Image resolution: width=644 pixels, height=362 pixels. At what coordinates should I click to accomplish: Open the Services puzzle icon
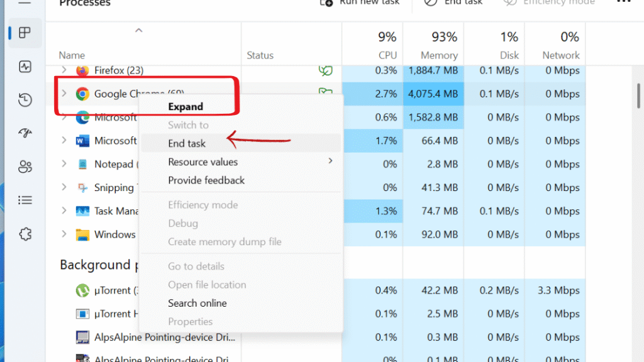coord(25,234)
